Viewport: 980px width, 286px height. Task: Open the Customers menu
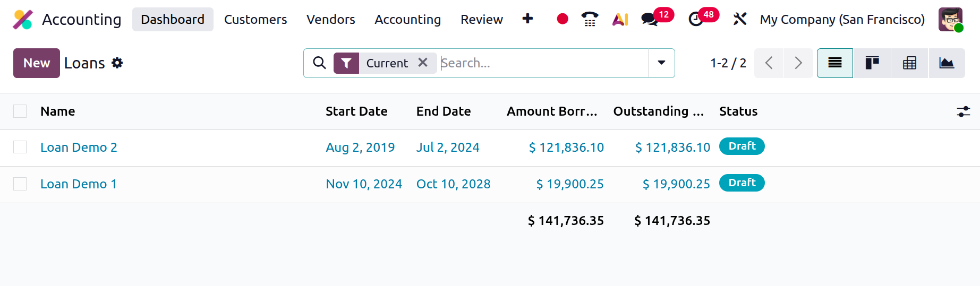click(x=255, y=20)
